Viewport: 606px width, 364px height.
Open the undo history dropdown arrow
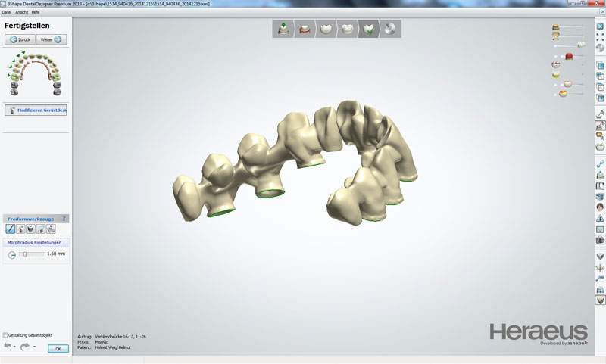(15, 347)
